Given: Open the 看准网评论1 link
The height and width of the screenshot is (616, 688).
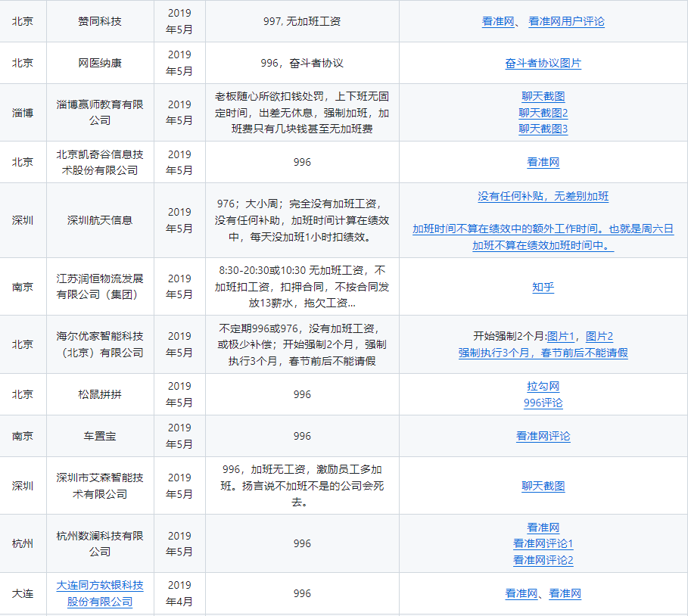Looking at the screenshot, I should [543, 544].
